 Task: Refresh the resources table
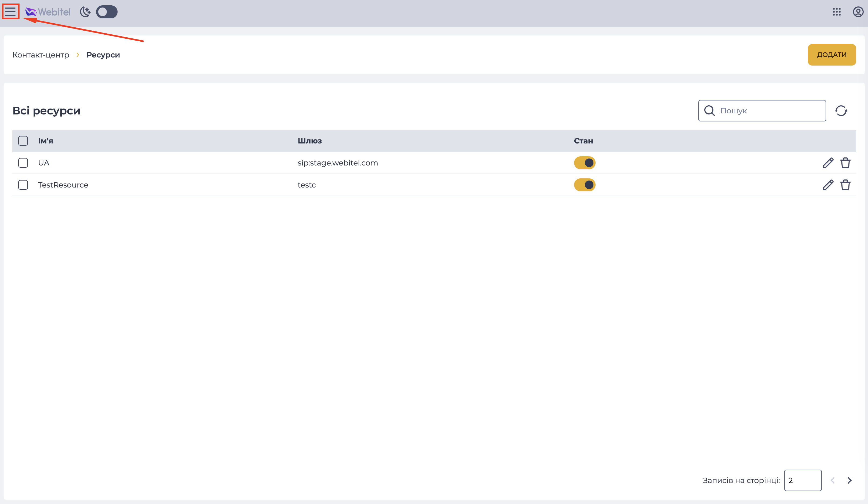coord(841,111)
